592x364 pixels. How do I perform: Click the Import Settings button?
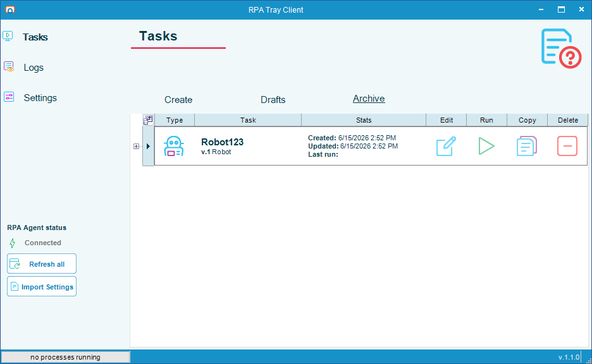coord(42,286)
